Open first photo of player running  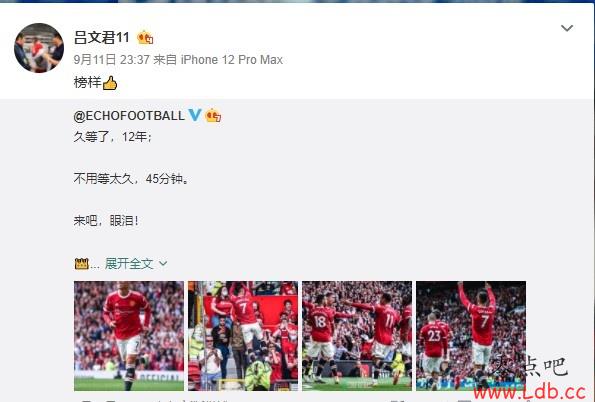click(129, 336)
